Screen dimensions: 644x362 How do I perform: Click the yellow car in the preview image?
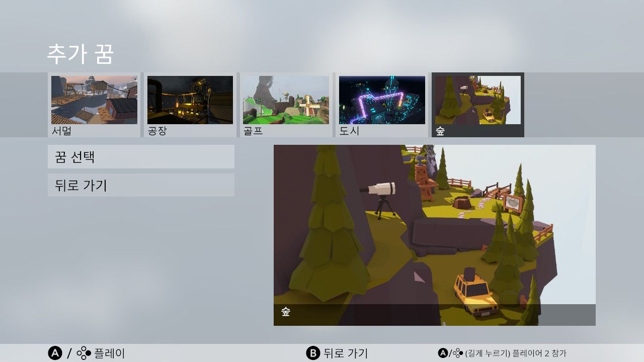(x=474, y=294)
